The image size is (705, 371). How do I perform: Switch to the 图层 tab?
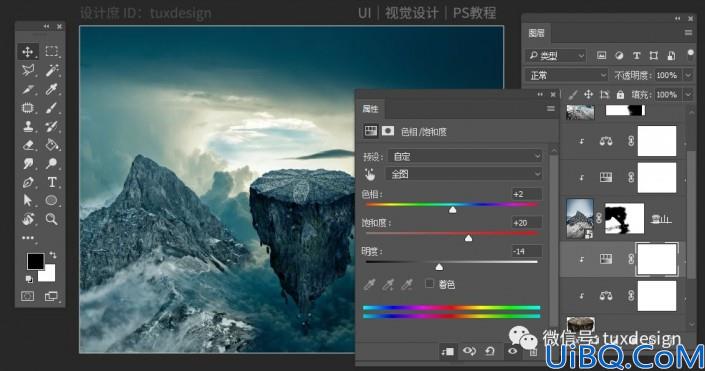pos(536,33)
